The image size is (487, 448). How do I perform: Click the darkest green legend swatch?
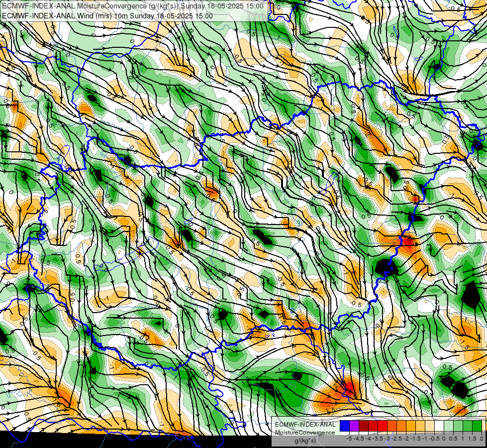pos(478,426)
